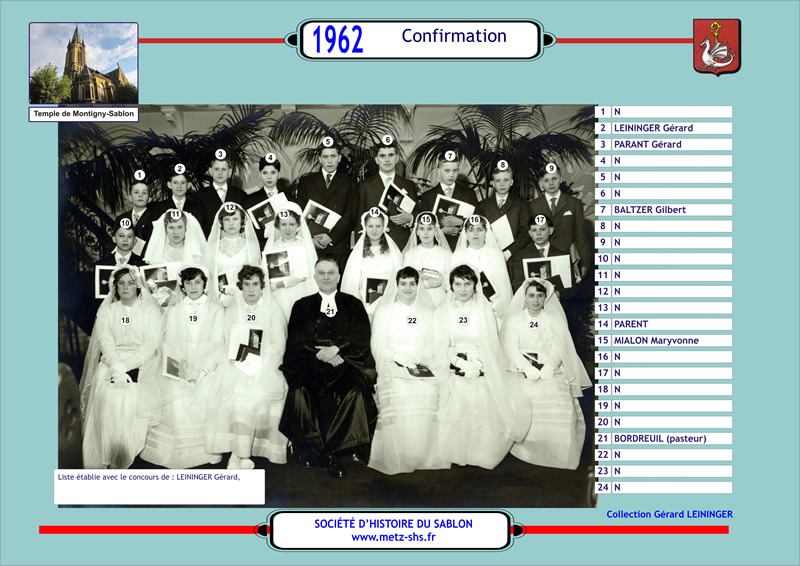Image resolution: width=800 pixels, height=566 pixels.
Task: Click BALTZER Gilbert in row 7
Action: pos(649,210)
